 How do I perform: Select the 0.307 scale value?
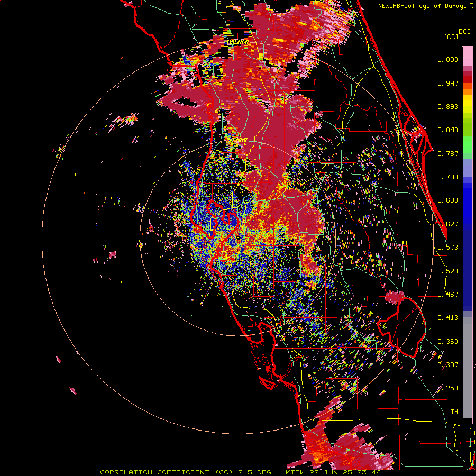click(448, 365)
